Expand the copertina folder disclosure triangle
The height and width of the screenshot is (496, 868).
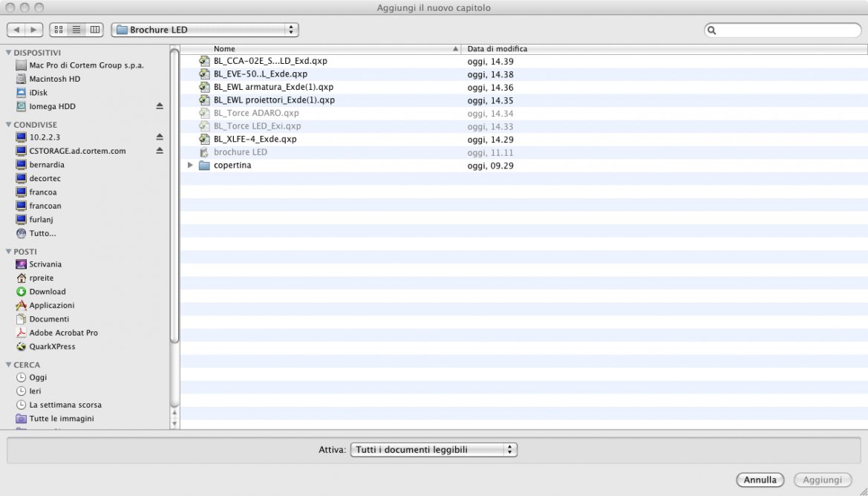tap(191, 166)
